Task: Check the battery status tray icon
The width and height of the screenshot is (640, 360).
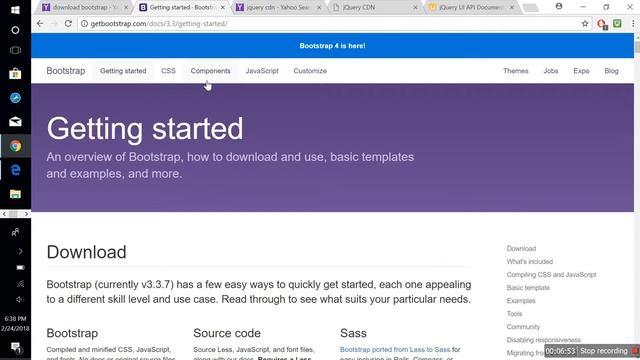Action: coord(20,268)
